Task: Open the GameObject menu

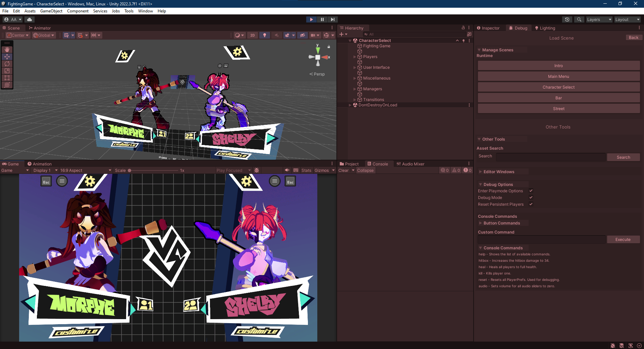Action: click(x=51, y=11)
